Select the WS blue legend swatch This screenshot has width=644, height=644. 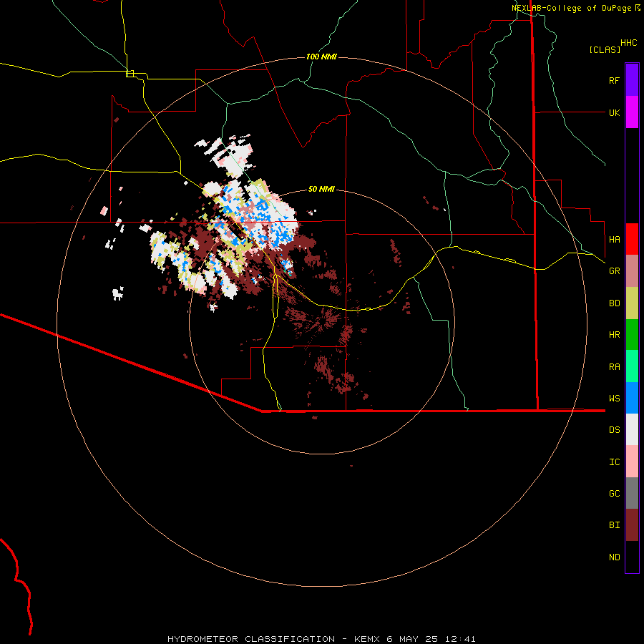coord(632,398)
